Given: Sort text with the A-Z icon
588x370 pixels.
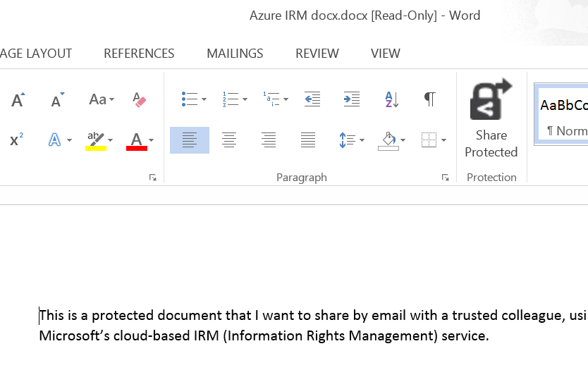Looking at the screenshot, I should click(x=391, y=99).
